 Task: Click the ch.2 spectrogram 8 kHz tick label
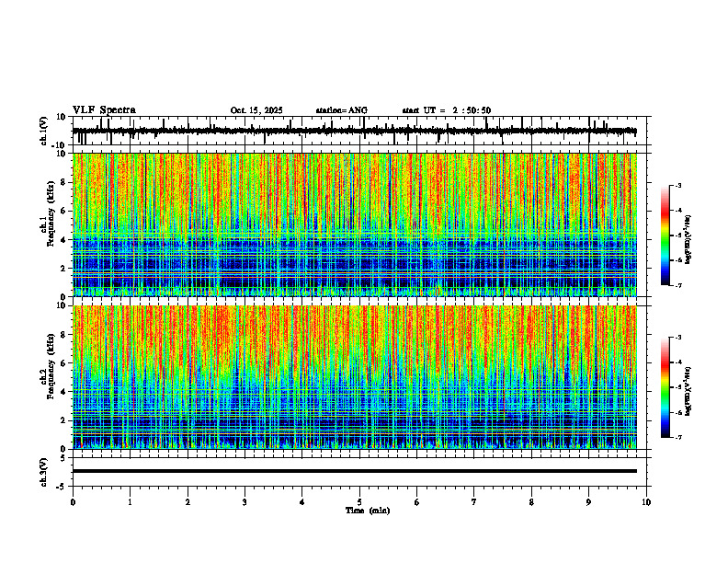coord(63,335)
